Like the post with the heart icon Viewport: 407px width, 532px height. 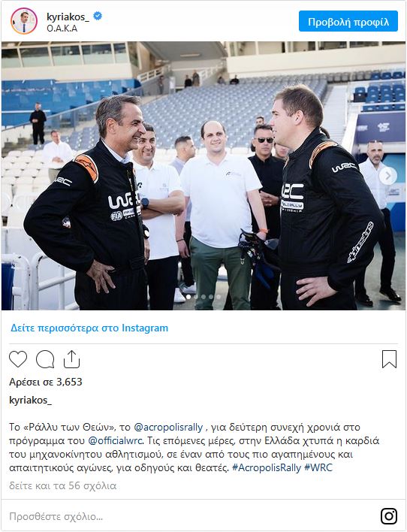point(18,359)
